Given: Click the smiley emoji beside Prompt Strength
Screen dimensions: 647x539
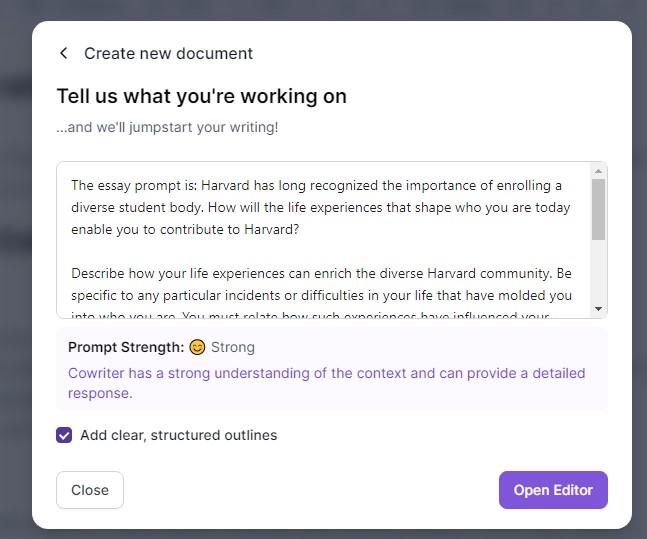Looking at the screenshot, I should pyautogui.click(x=197, y=347).
